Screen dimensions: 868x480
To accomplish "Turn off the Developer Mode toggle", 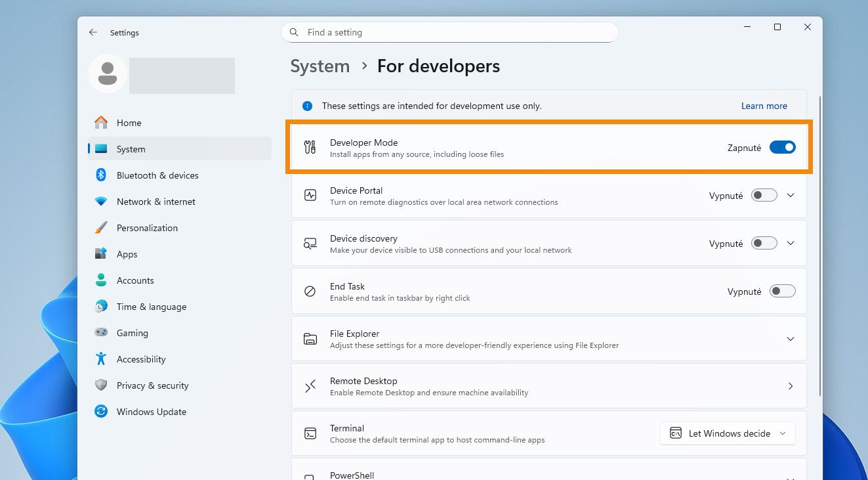I will [x=782, y=148].
